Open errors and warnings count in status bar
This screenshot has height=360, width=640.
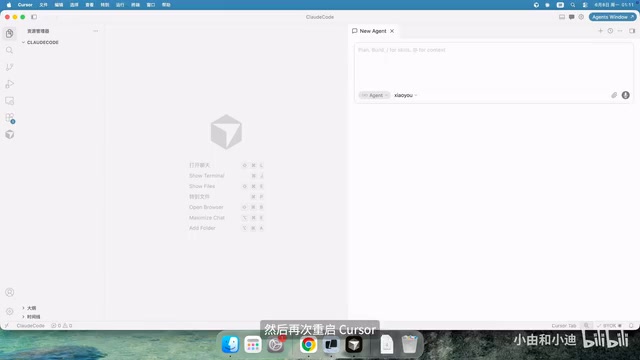[62, 326]
